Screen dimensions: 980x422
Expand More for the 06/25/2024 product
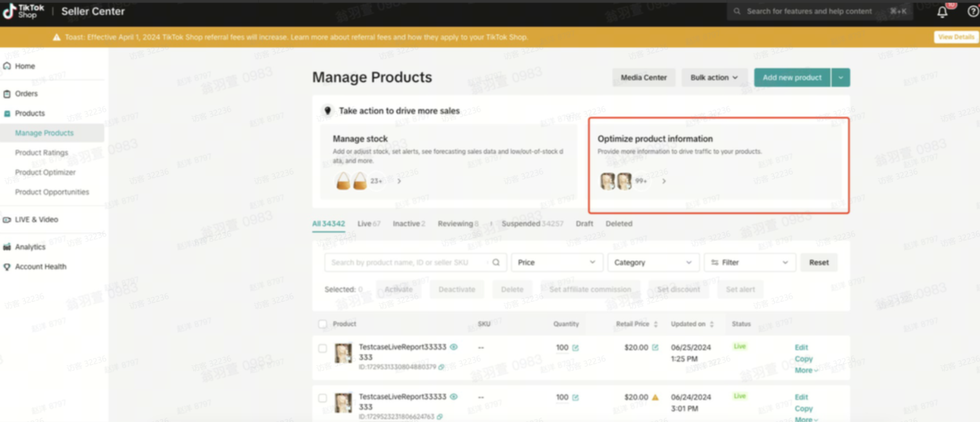806,370
